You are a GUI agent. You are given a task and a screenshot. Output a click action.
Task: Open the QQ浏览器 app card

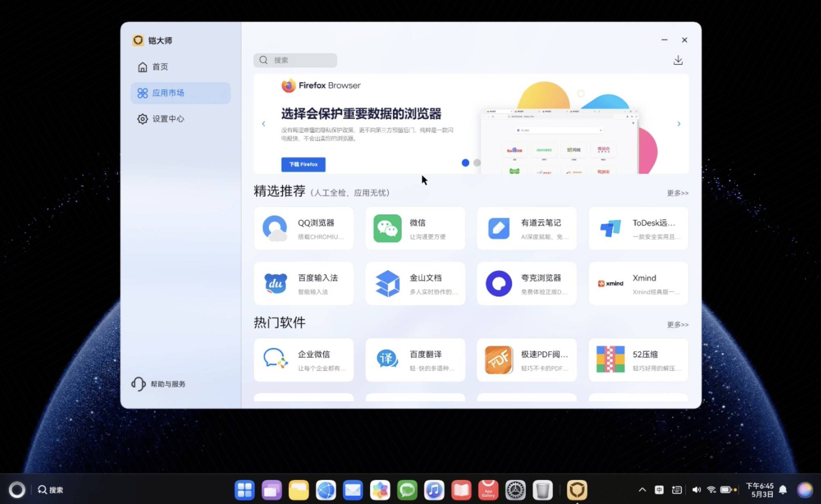click(304, 229)
